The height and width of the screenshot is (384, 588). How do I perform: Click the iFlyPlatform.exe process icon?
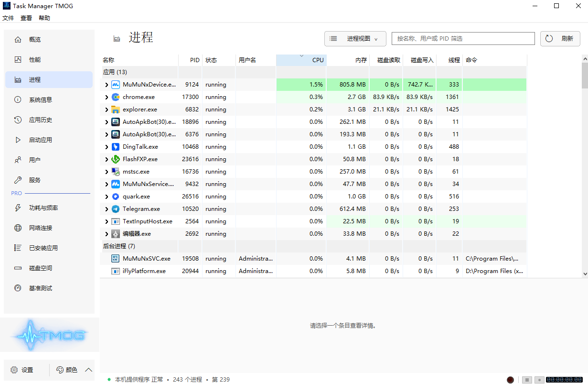point(115,271)
